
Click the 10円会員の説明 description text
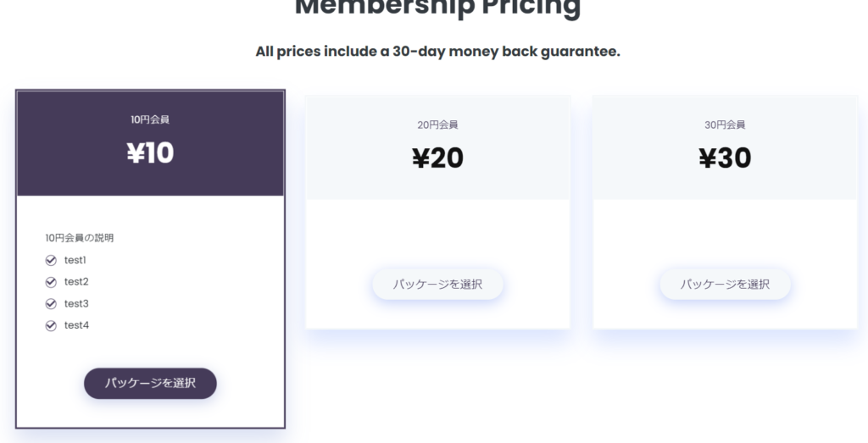click(79, 238)
